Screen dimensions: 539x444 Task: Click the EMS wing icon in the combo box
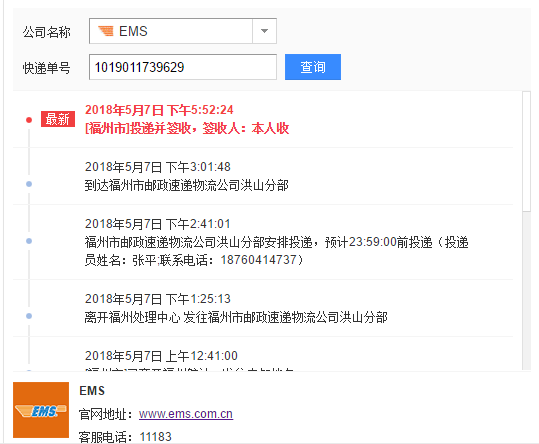tap(106, 31)
